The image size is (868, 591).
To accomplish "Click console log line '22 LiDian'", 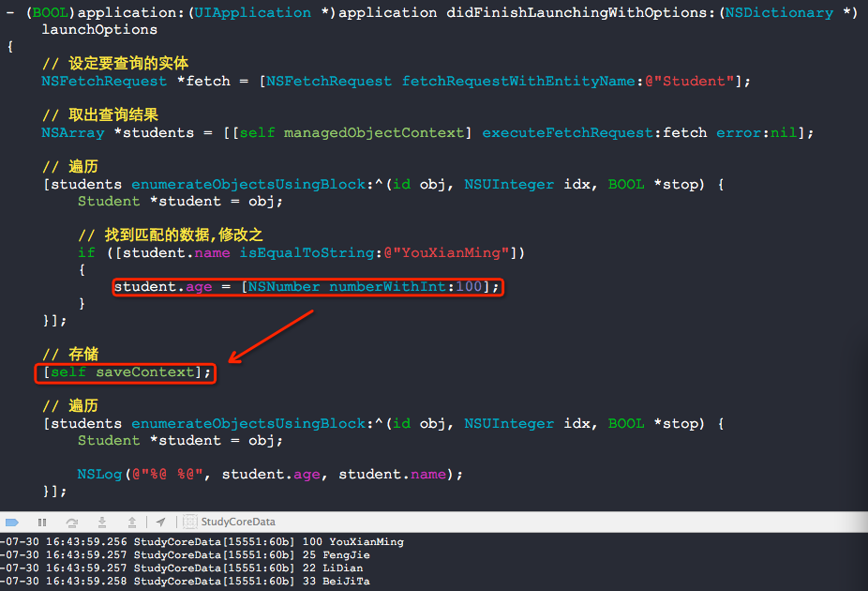I will 333,568.
